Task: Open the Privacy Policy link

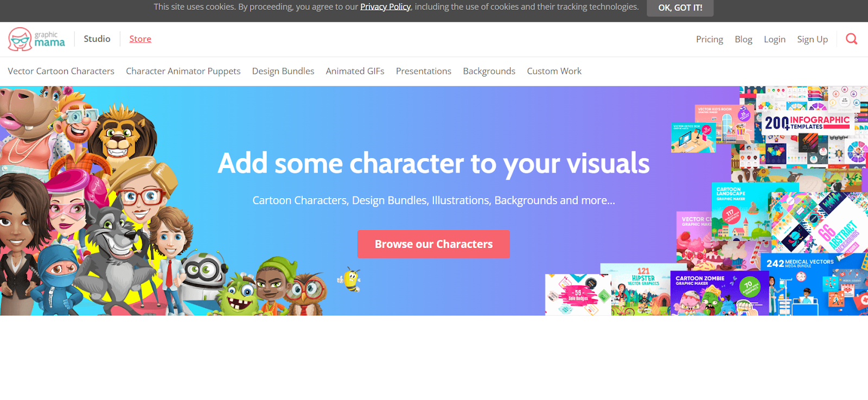Action: click(385, 7)
